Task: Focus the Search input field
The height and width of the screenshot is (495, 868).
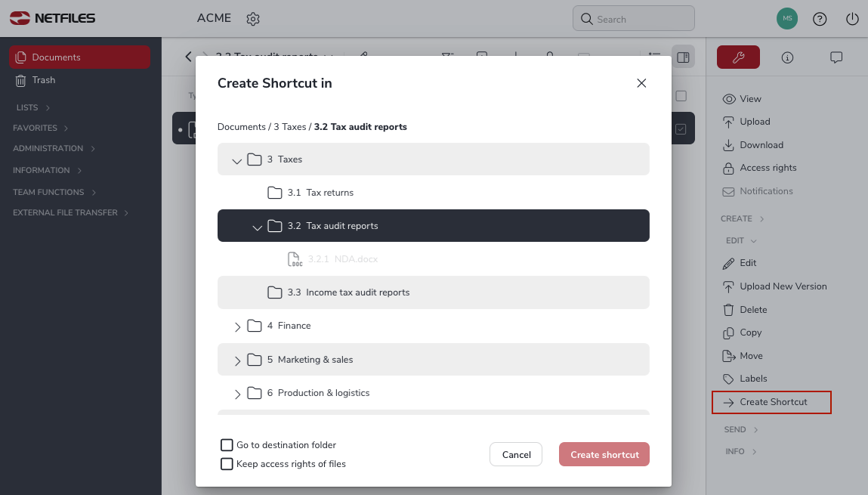Action: tap(633, 19)
